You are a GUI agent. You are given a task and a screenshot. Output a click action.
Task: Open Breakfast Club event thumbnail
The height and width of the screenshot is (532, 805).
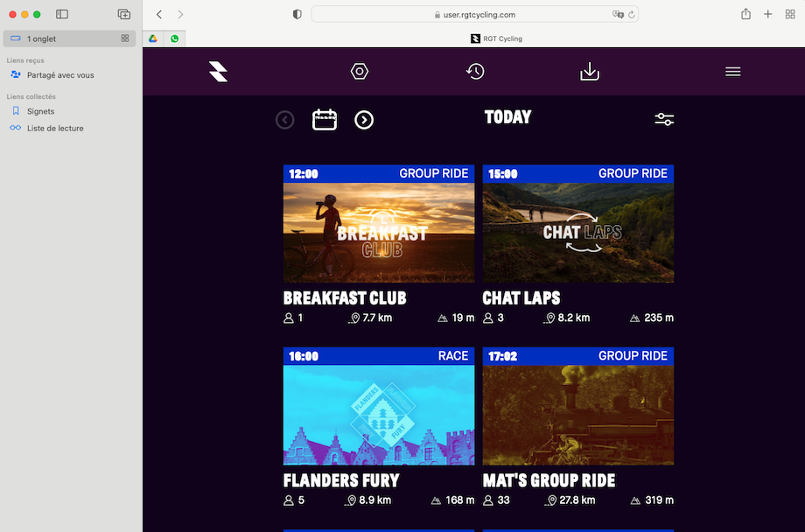pyautogui.click(x=379, y=233)
